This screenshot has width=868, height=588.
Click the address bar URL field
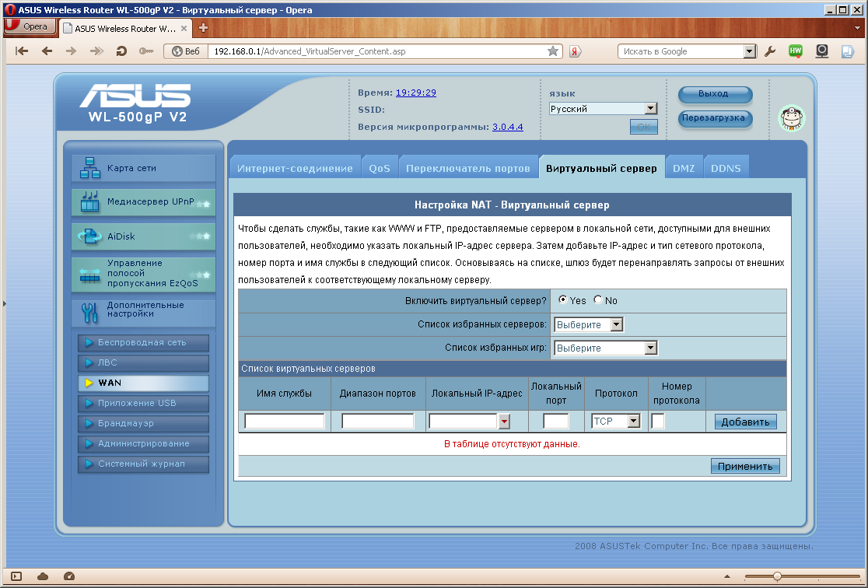[x=376, y=51]
